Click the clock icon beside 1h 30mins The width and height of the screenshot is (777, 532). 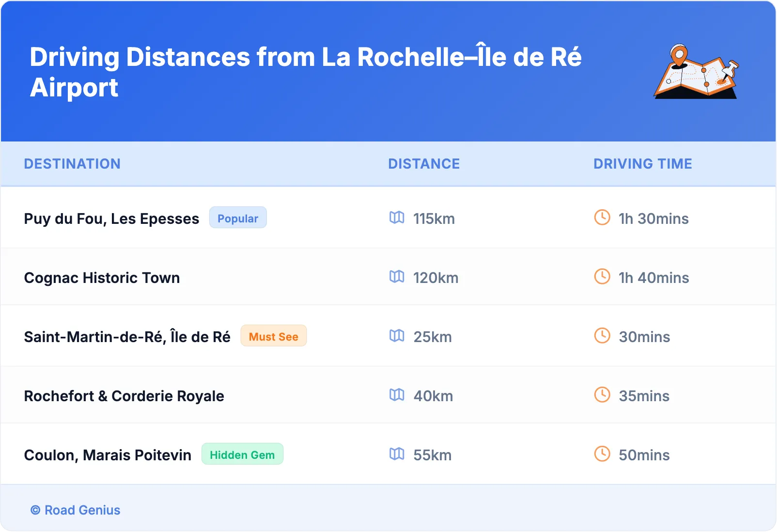tap(602, 218)
